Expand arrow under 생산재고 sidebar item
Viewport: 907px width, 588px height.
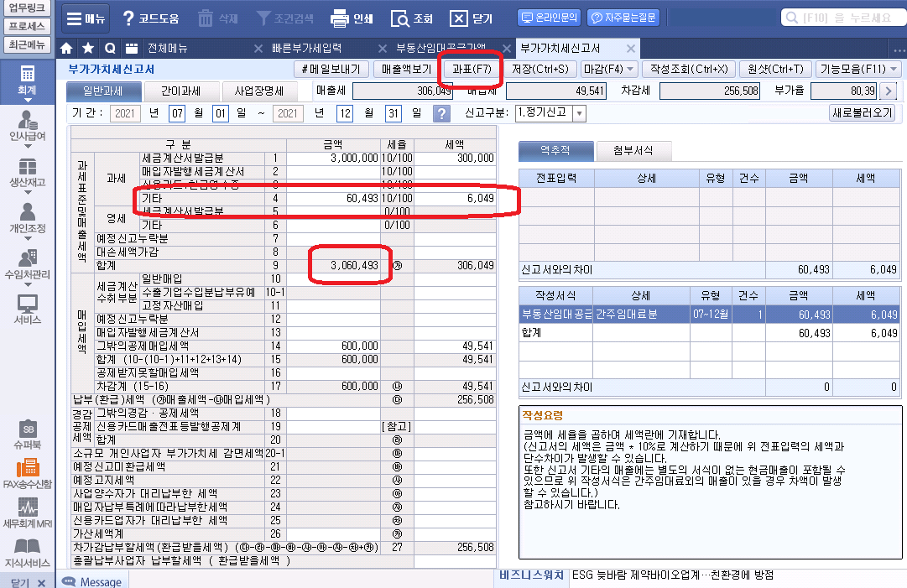click(x=27, y=193)
